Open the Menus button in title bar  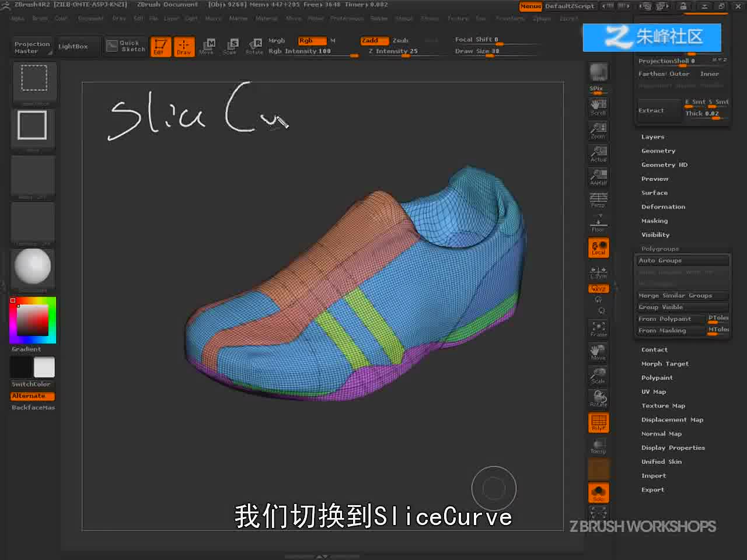[x=530, y=6]
